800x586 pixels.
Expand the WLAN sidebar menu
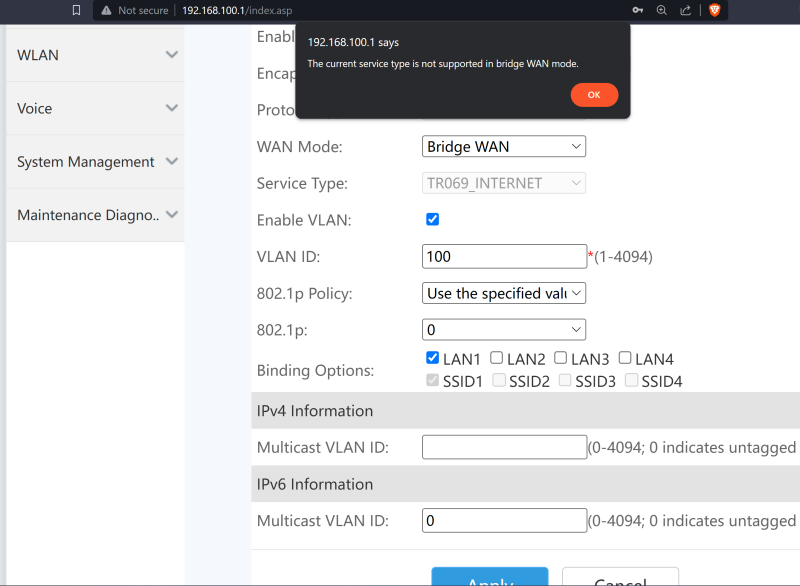tap(171, 55)
